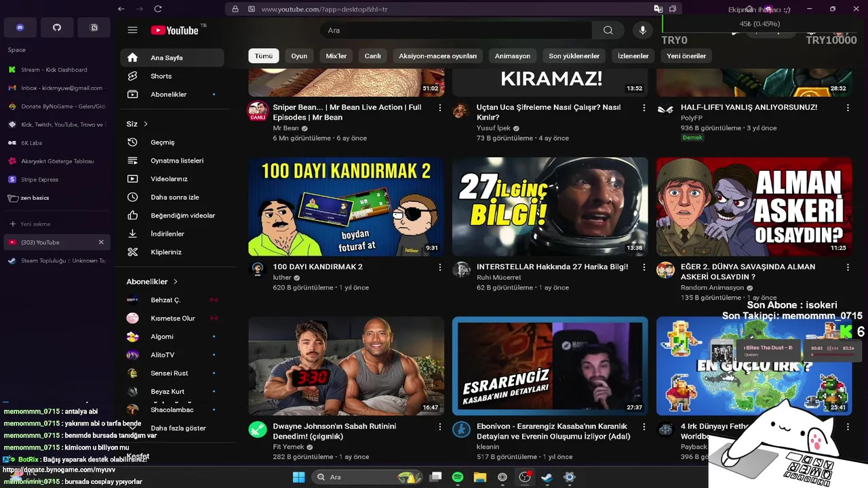
Task: Select the Tümü filter chip
Action: click(264, 56)
